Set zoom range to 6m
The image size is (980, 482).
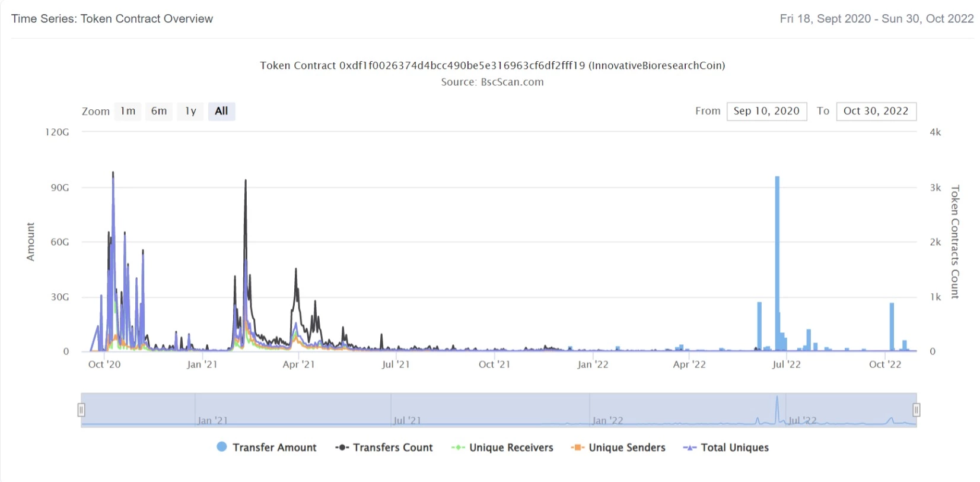coord(159,111)
